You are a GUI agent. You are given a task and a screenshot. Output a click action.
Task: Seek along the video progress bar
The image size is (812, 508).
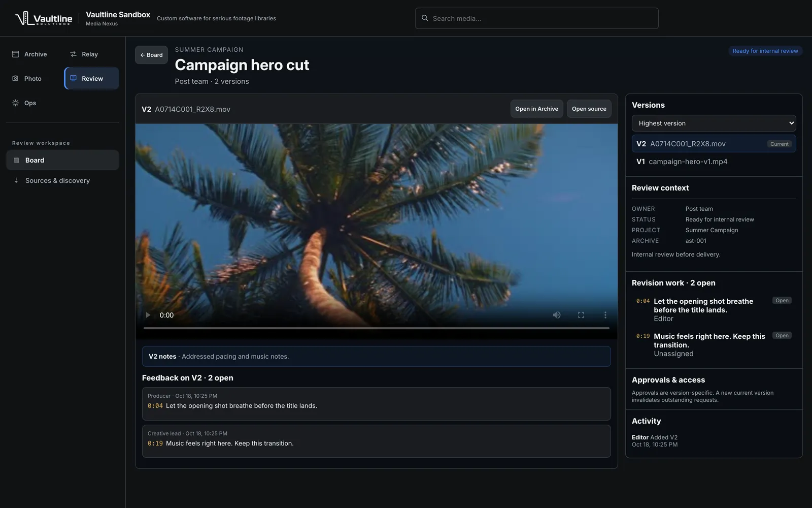[377, 328]
